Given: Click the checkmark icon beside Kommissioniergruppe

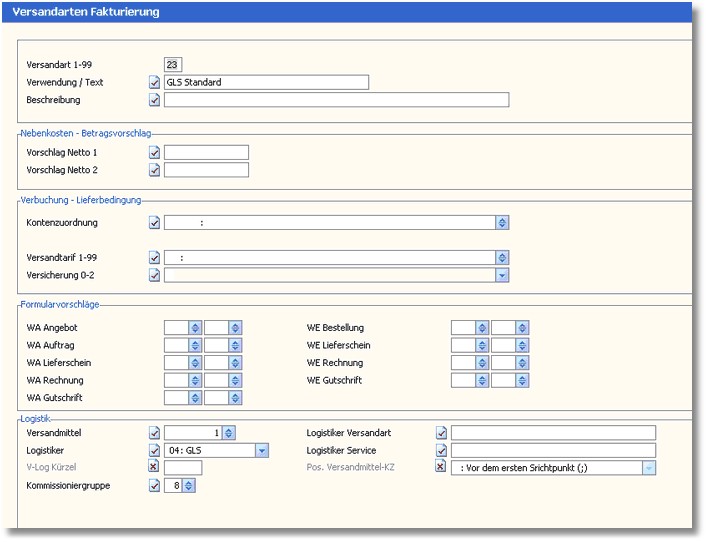Looking at the screenshot, I should point(154,486).
